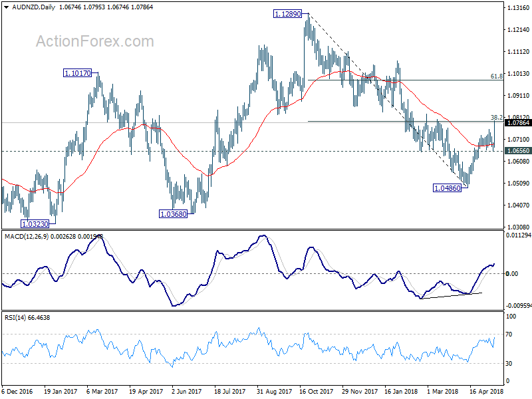Select the 1.12890 high price label
532x399 pixels.
click(x=287, y=14)
